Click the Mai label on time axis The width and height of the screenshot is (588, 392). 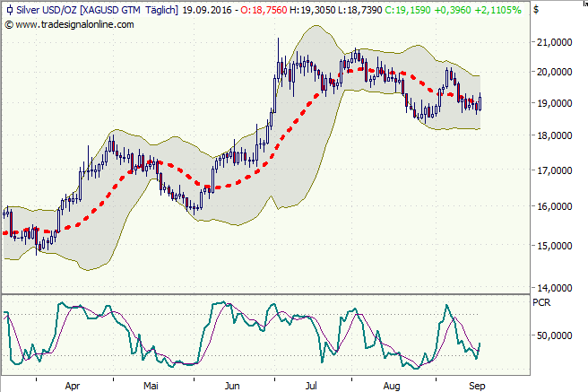coord(151,386)
